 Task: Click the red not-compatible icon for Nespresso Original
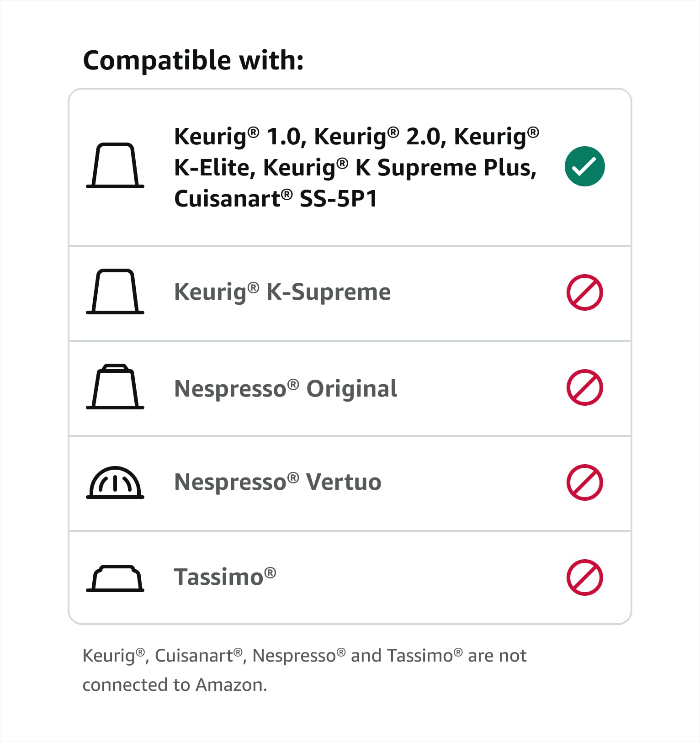(x=584, y=387)
